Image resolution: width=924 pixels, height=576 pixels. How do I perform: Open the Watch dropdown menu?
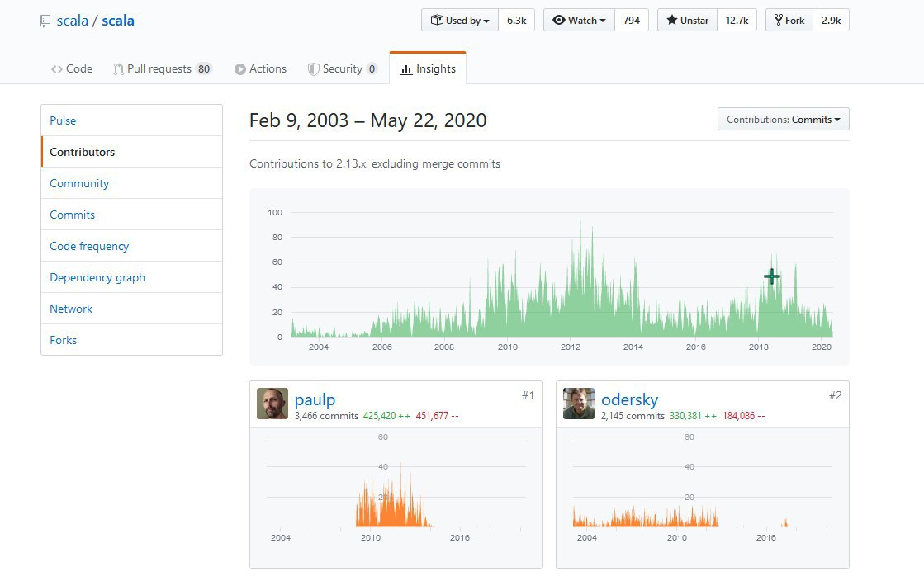579,20
